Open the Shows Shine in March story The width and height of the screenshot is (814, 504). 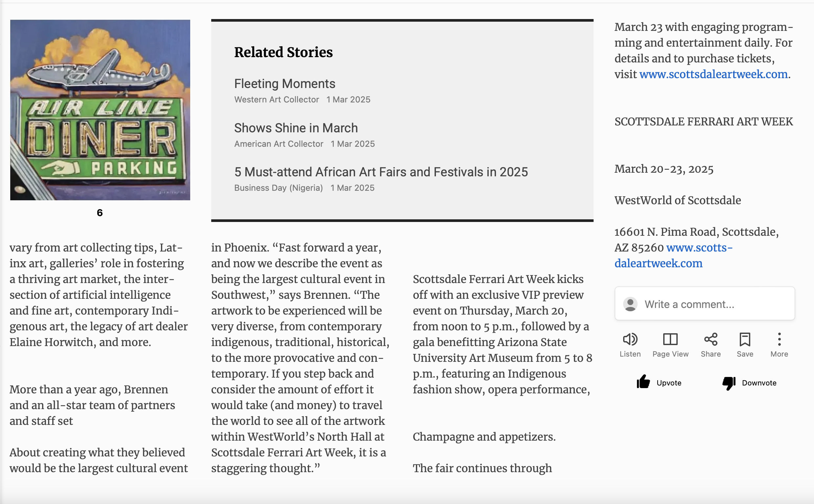click(296, 128)
